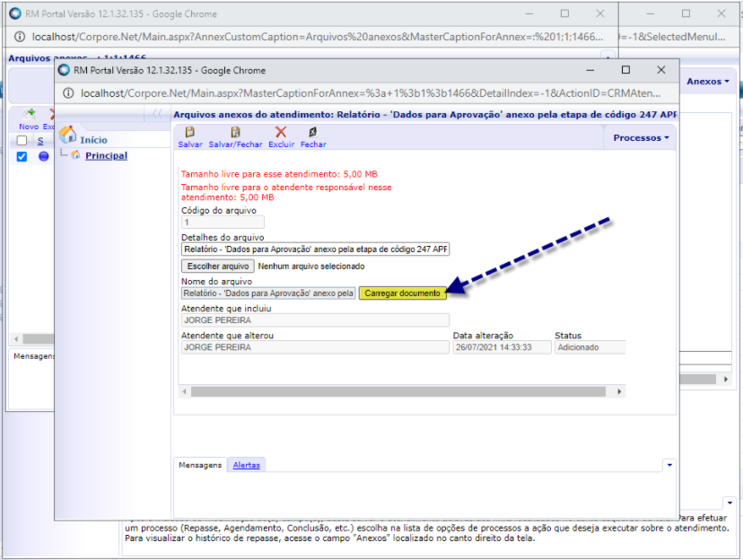Click the back window's address bar URL

point(318,37)
